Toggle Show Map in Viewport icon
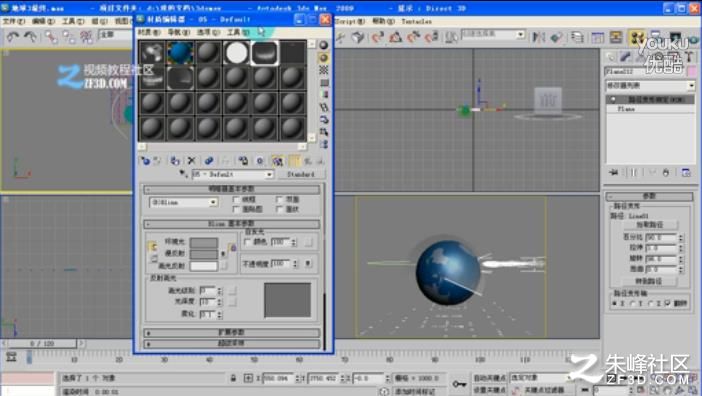The width and height of the screenshot is (702, 396). click(278, 161)
